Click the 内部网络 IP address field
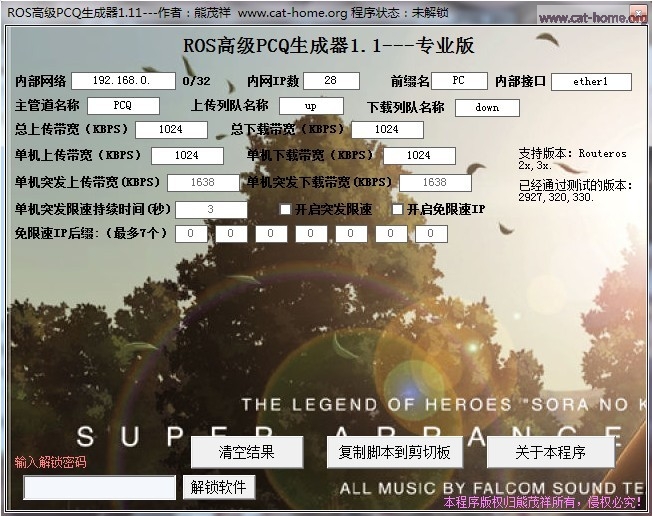The image size is (652, 516). click(x=124, y=81)
